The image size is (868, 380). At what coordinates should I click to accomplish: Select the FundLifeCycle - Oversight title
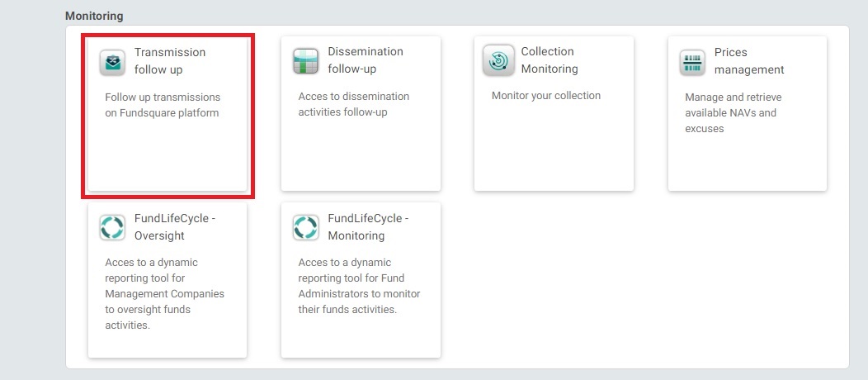(x=175, y=227)
